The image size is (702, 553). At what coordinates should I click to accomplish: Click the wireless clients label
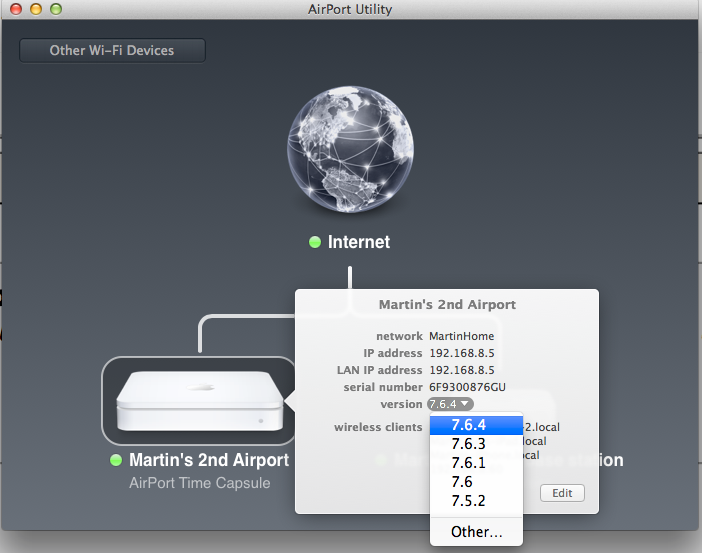click(378, 427)
